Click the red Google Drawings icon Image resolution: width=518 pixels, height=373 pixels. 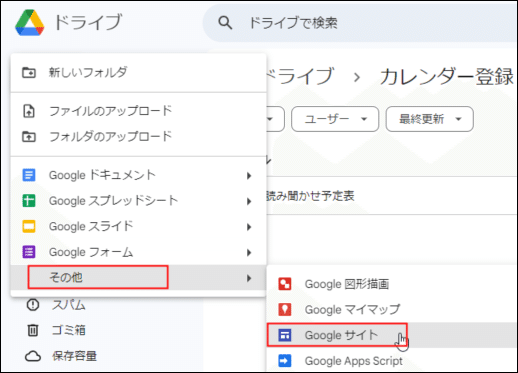pos(285,284)
